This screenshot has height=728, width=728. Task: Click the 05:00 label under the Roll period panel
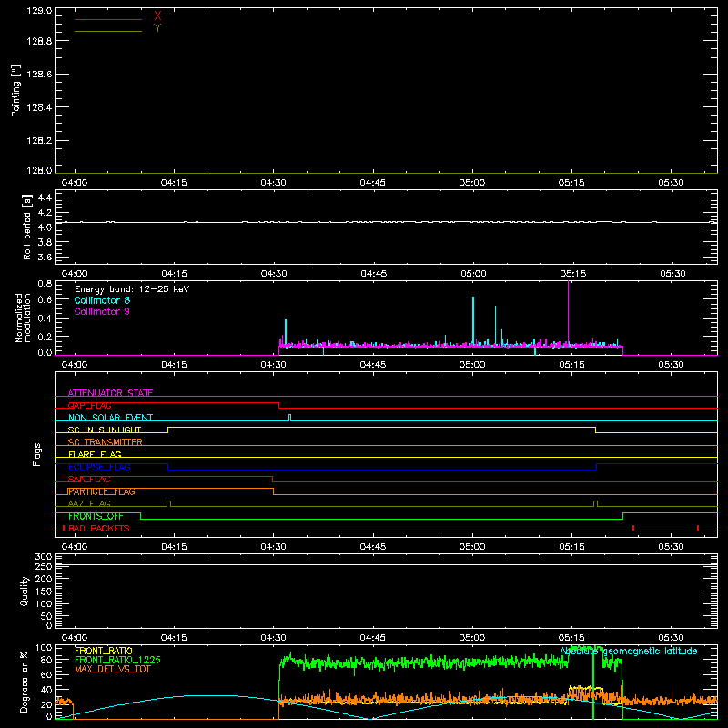pyautogui.click(x=472, y=274)
